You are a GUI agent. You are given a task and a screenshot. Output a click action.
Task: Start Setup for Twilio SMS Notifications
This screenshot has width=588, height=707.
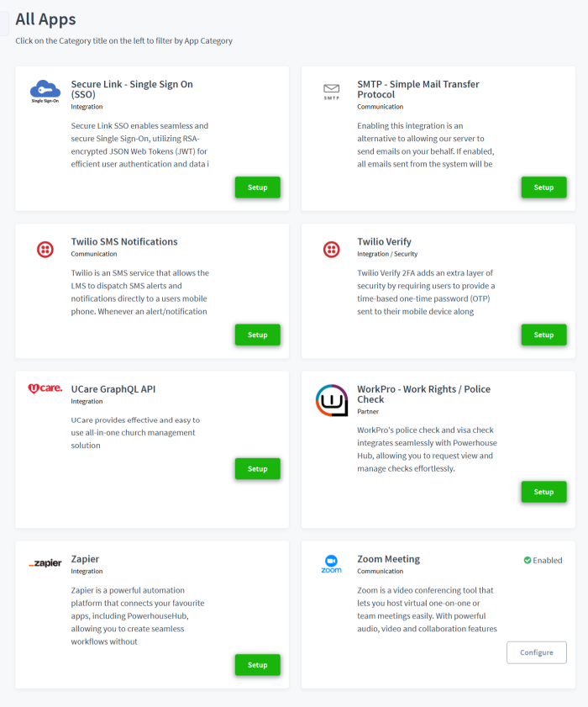[x=257, y=335]
